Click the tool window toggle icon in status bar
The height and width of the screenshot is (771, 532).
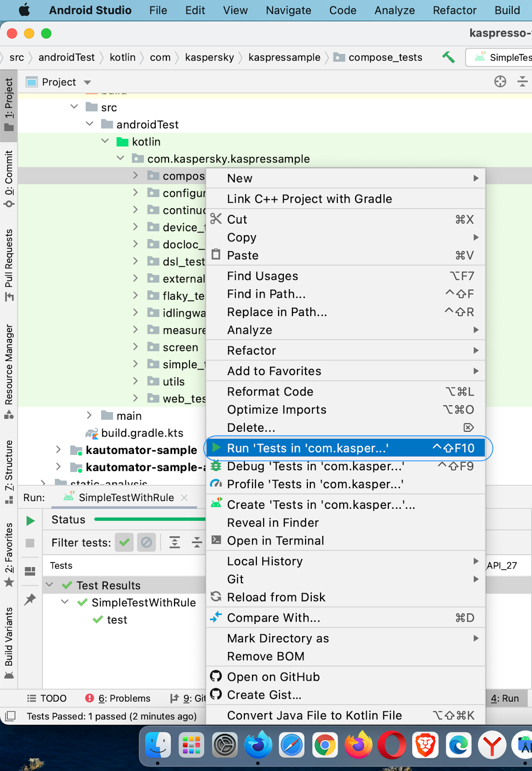(10, 716)
